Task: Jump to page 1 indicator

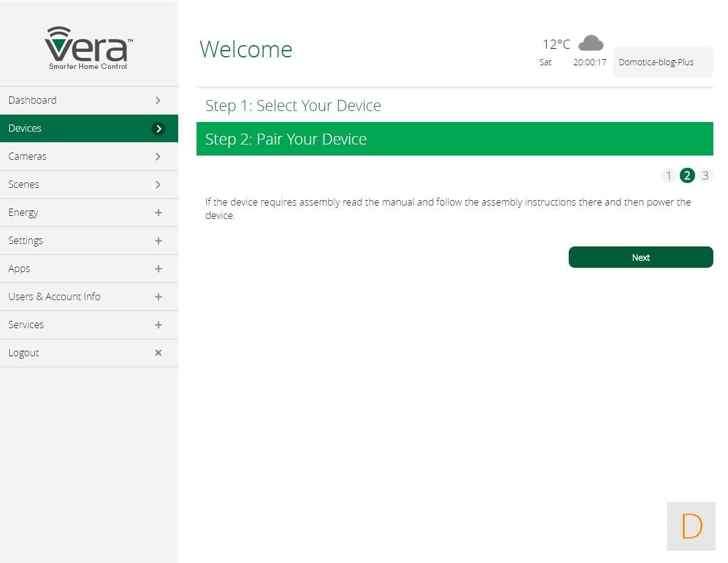Action: (668, 176)
